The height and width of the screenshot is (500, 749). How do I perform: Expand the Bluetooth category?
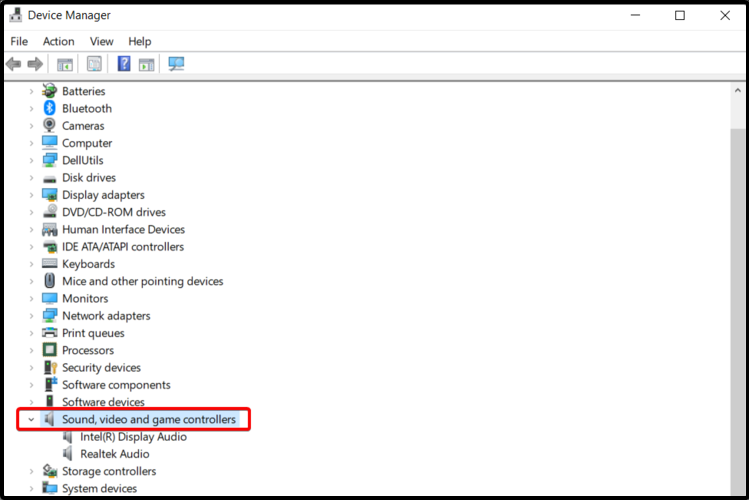[x=32, y=108]
